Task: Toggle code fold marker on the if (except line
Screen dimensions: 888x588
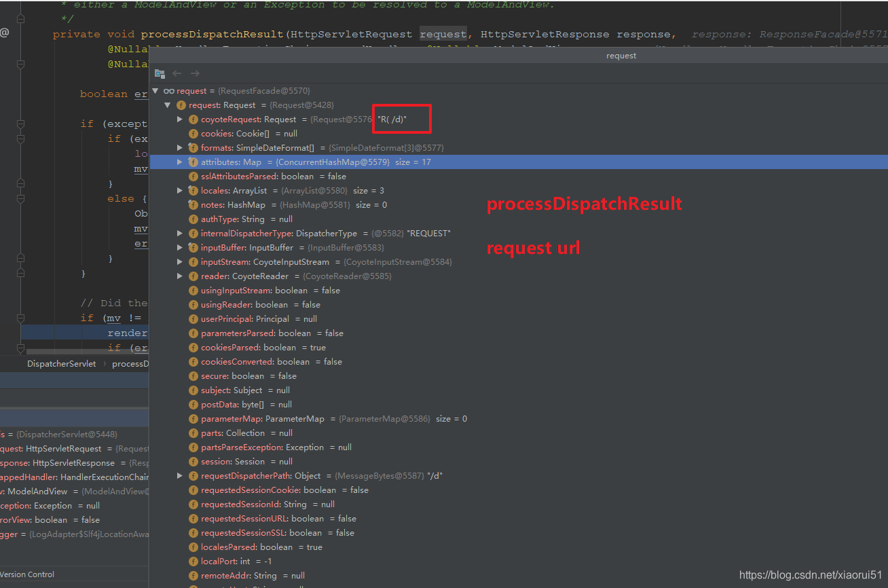Action: pos(20,124)
